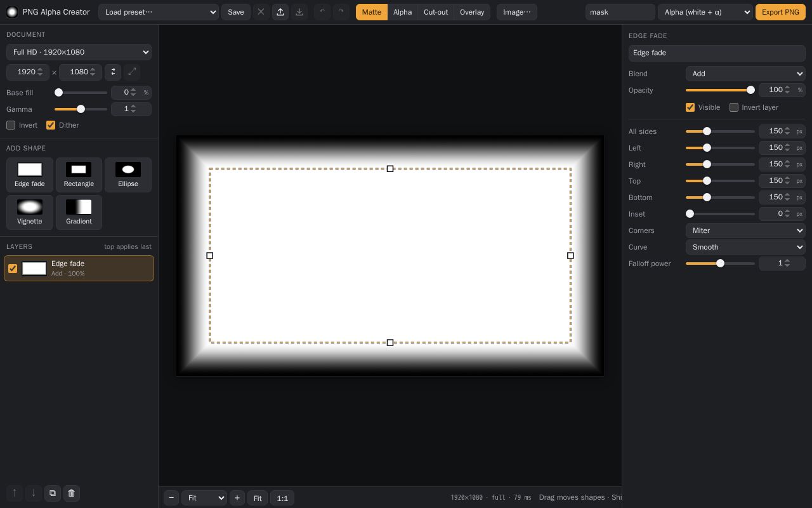Add a Vignette shape
This screenshot has height=508, width=812.
click(x=30, y=212)
